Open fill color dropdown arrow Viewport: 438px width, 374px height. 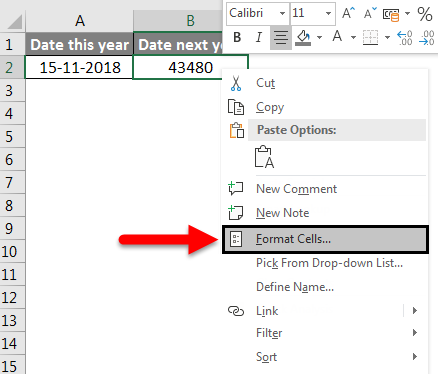(x=319, y=37)
